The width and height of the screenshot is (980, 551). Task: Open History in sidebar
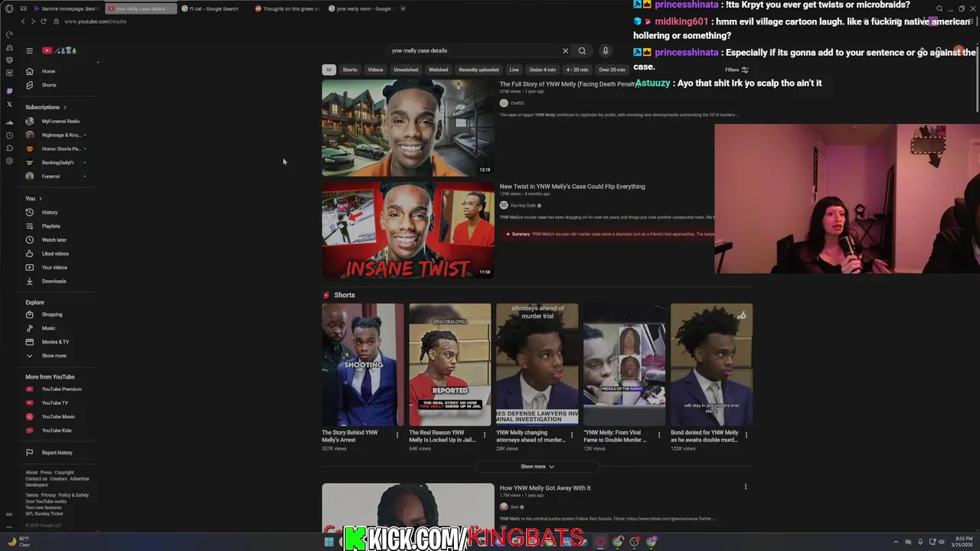click(x=50, y=212)
